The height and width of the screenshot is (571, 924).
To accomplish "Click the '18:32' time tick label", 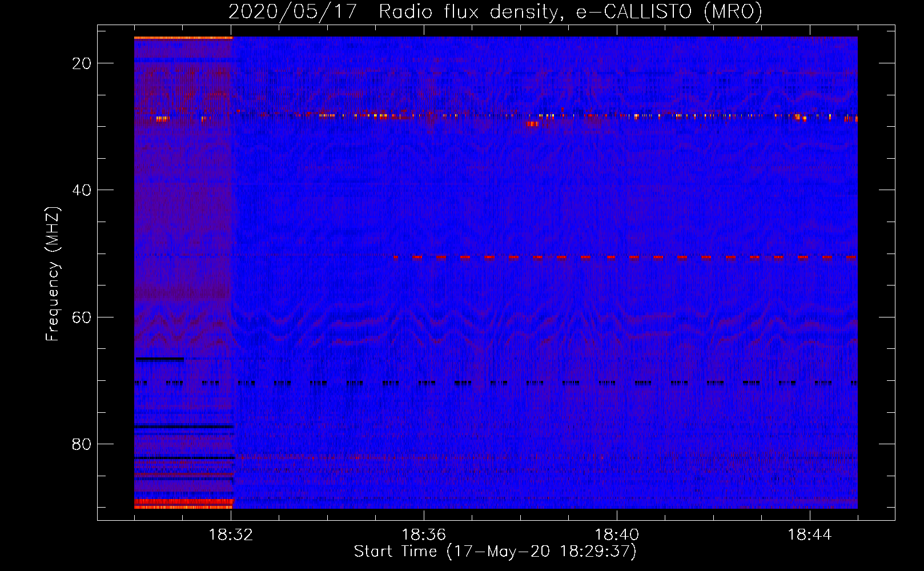I will [231, 535].
